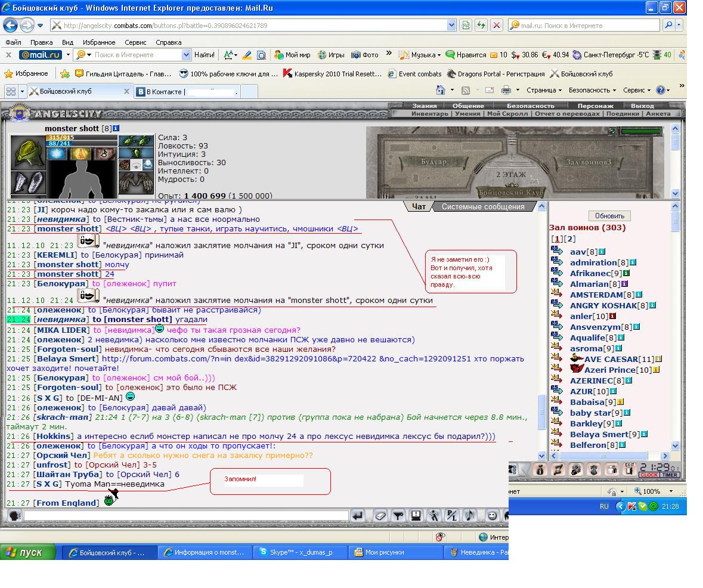This screenshot has width=703, height=588.
Task: Click the mail.ru logo button
Action: pyautogui.click(x=41, y=55)
